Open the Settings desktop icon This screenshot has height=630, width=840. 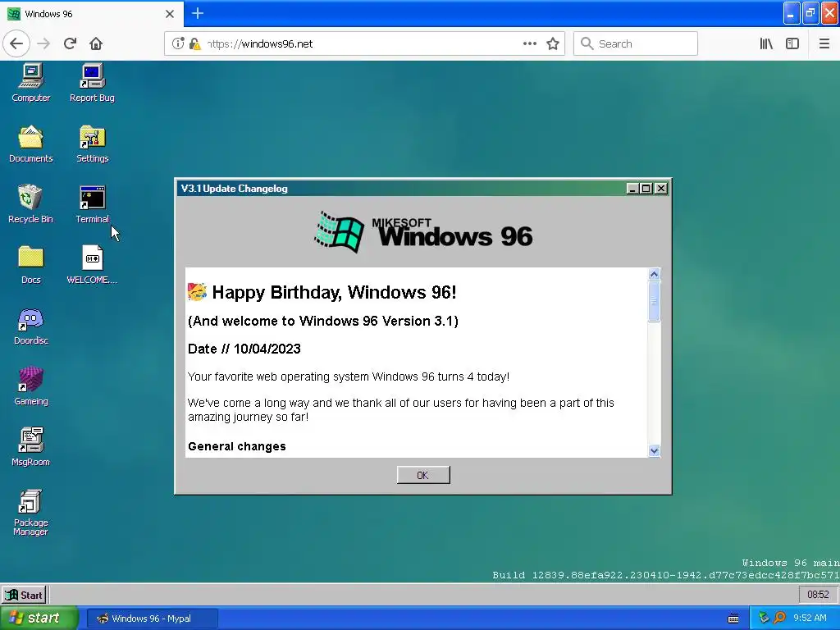click(x=92, y=144)
